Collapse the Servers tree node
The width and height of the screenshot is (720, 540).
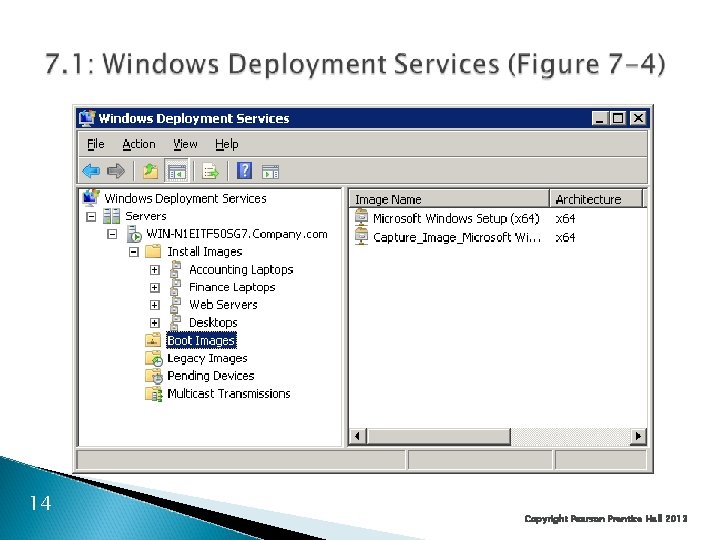(91, 216)
